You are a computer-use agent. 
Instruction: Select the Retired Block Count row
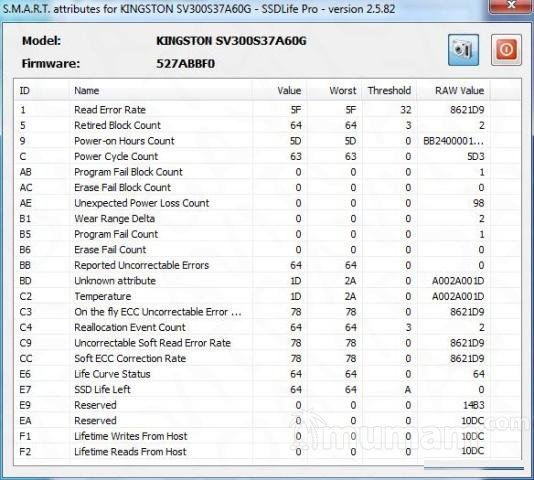(x=252, y=125)
